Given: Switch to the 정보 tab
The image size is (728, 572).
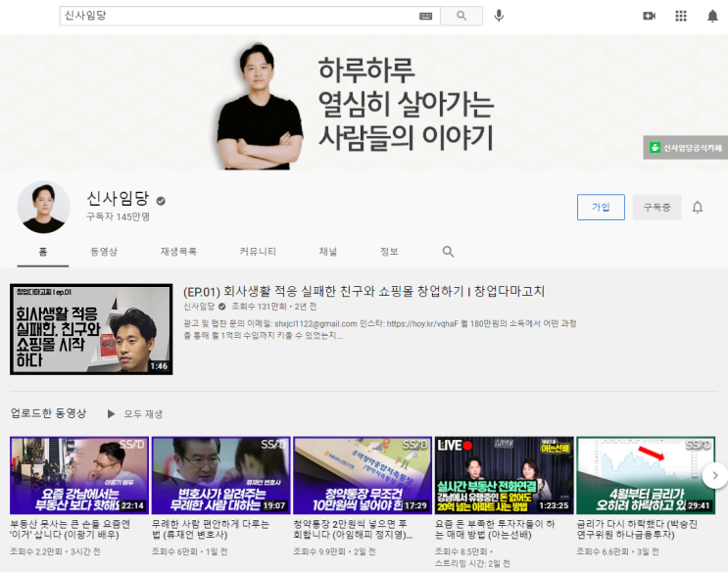Looking at the screenshot, I should pyautogui.click(x=389, y=252).
